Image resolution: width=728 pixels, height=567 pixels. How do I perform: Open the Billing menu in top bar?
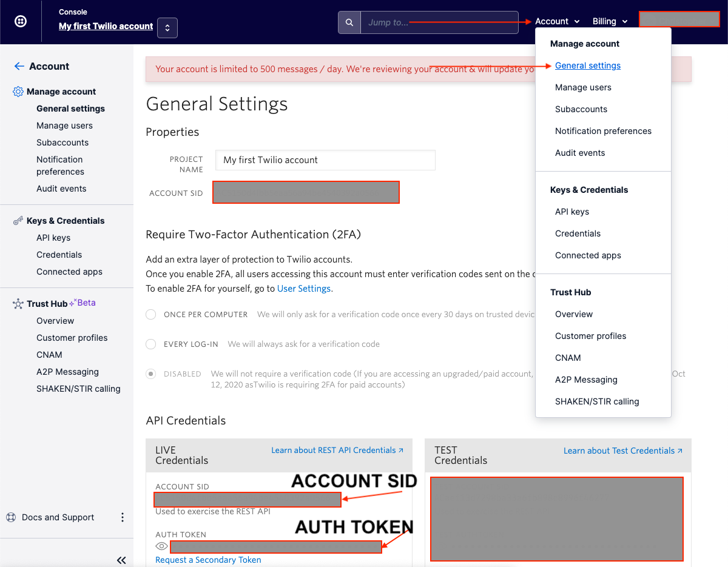610,21
